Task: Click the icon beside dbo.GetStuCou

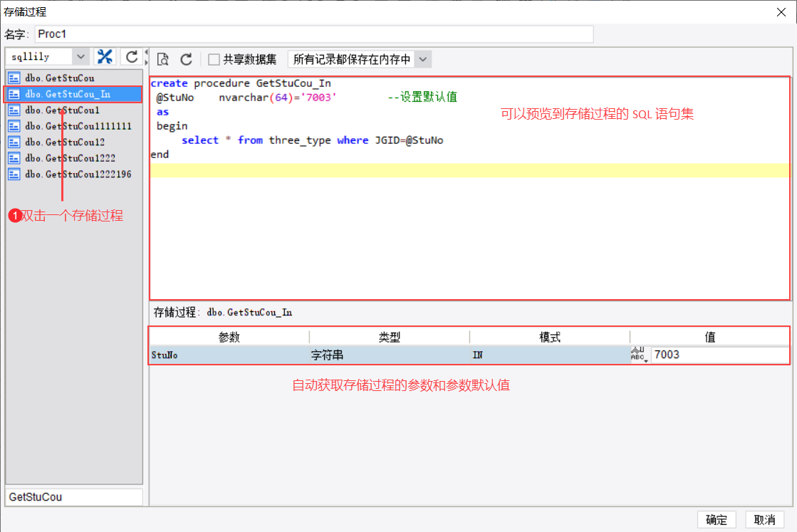Action: pyautogui.click(x=14, y=78)
